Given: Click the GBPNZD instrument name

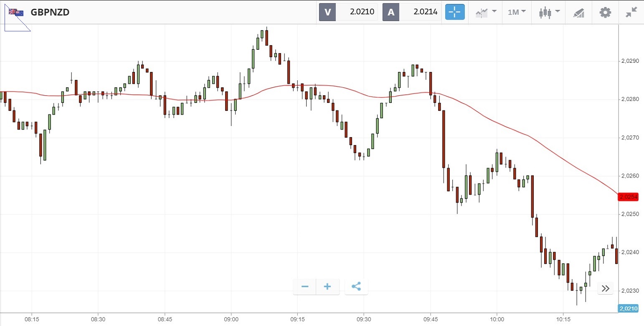Looking at the screenshot, I should (50, 12).
